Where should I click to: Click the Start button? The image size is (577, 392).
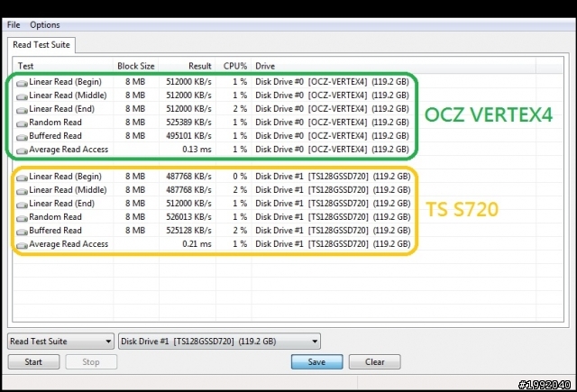point(33,362)
